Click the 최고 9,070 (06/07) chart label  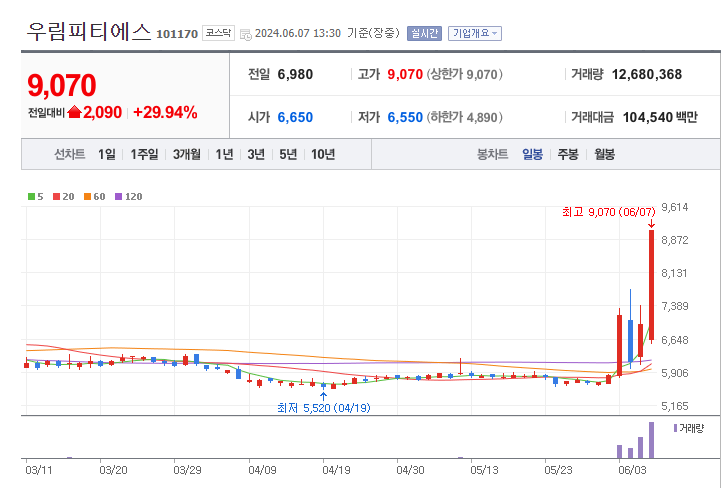pos(608,212)
